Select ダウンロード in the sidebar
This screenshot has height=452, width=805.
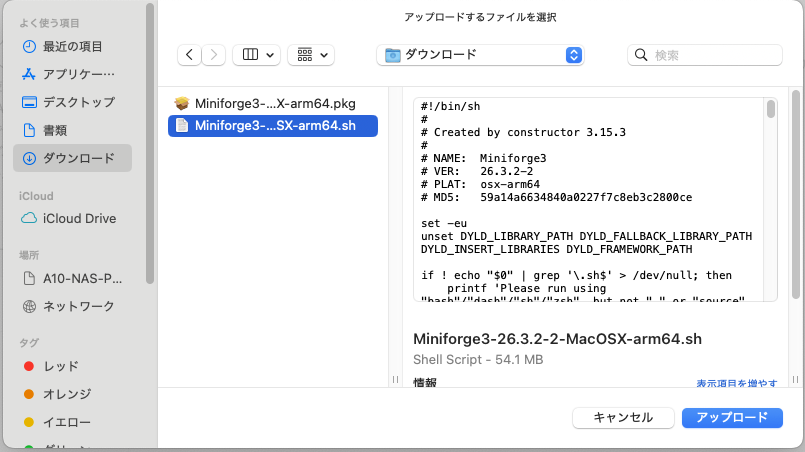[x=72, y=158]
